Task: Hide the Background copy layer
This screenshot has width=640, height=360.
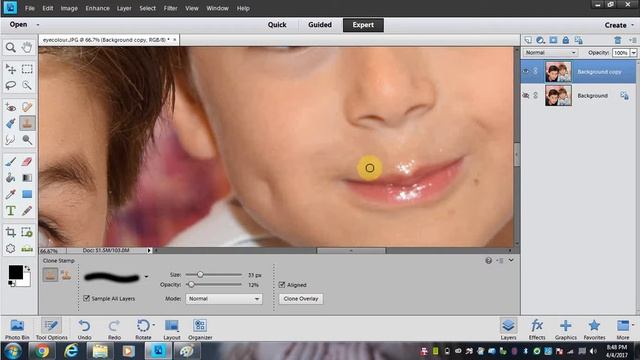Action: pos(526,71)
